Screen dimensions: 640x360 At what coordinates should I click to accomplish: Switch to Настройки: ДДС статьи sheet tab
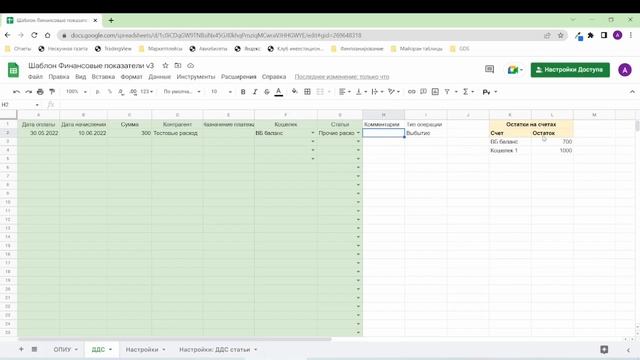[218, 349]
